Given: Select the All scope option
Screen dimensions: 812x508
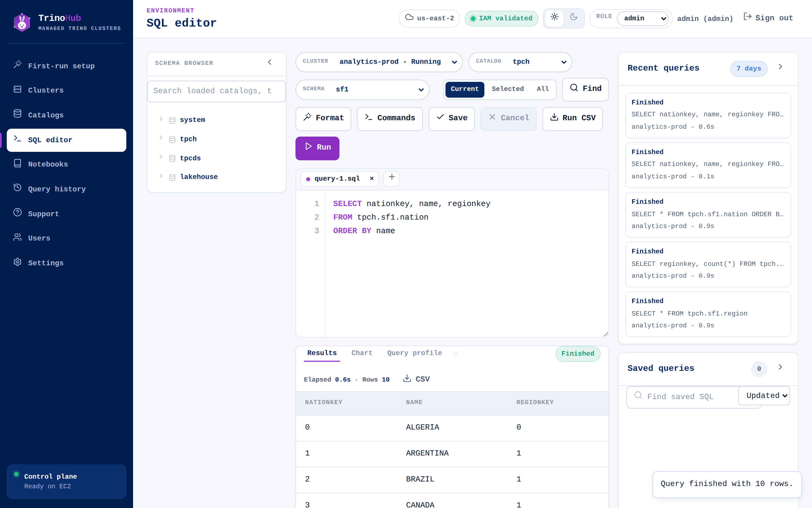Looking at the screenshot, I should pos(542,89).
